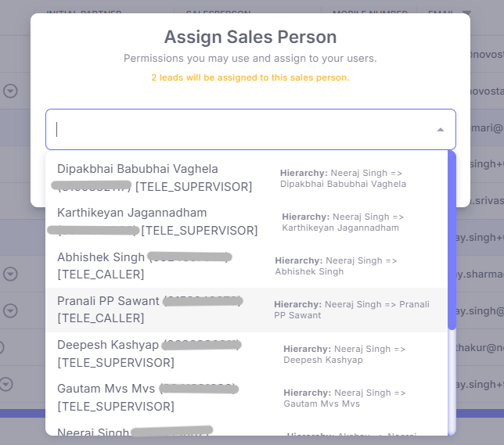The image size is (504, 445).
Task: Expand the bottom-most table row chevron
Action: pyautogui.click(x=6, y=384)
